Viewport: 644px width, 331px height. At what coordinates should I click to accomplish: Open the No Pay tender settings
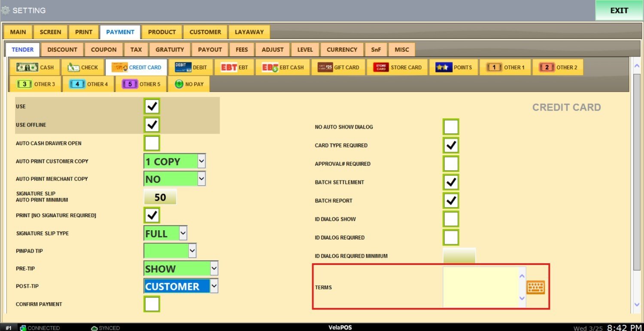click(x=189, y=84)
